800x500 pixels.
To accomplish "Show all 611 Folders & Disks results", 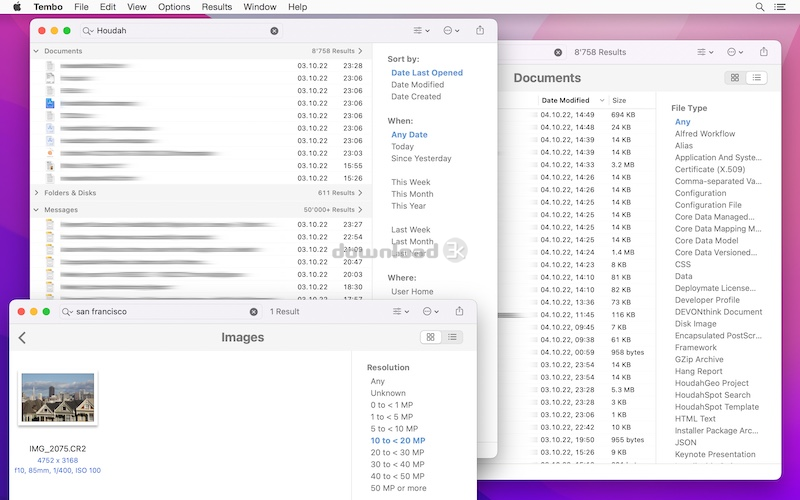I will tap(340, 193).
